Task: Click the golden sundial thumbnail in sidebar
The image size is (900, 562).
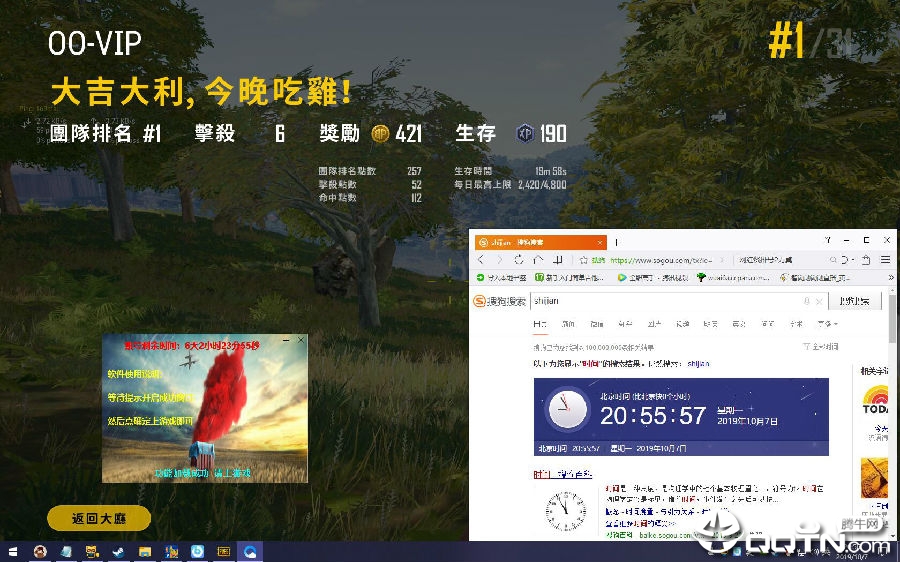Action: coord(875,478)
